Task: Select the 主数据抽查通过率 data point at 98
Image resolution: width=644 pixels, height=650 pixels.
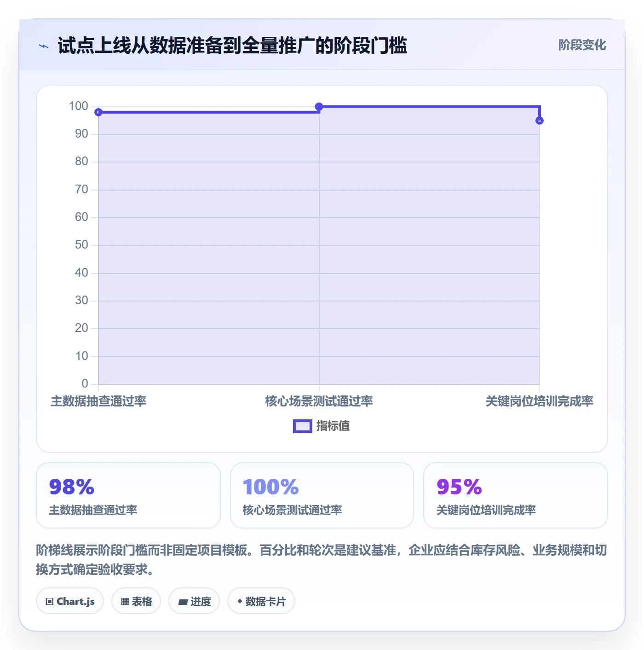Action: point(98,112)
